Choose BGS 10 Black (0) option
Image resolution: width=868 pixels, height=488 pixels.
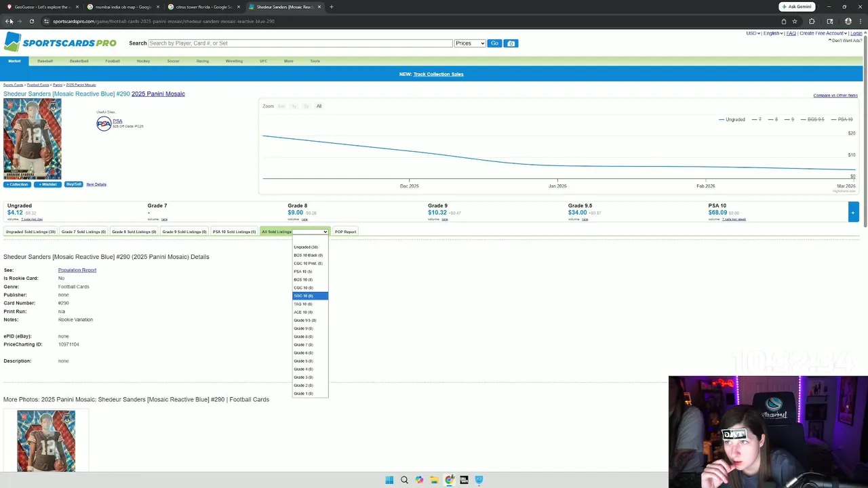[310, 256]
